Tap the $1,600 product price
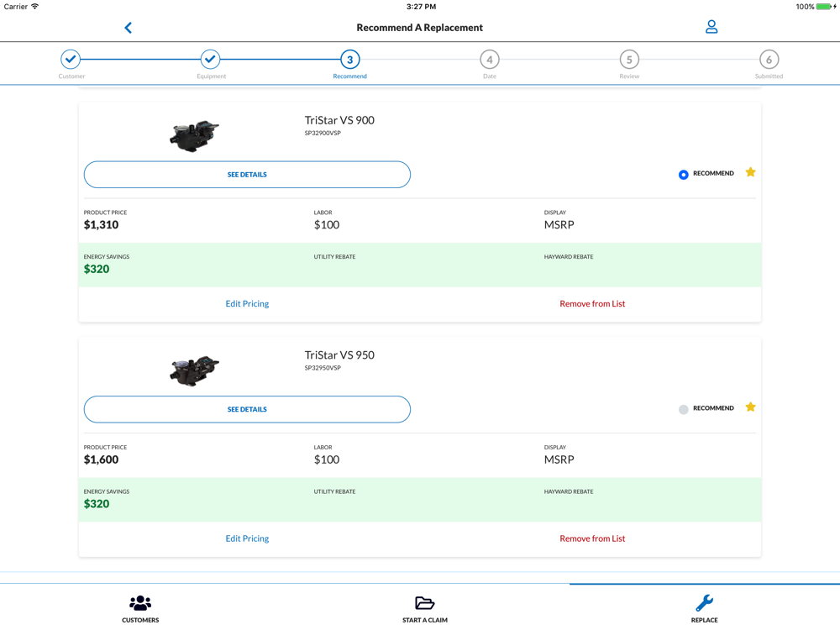Screen dimensions: 840x630 102,459
